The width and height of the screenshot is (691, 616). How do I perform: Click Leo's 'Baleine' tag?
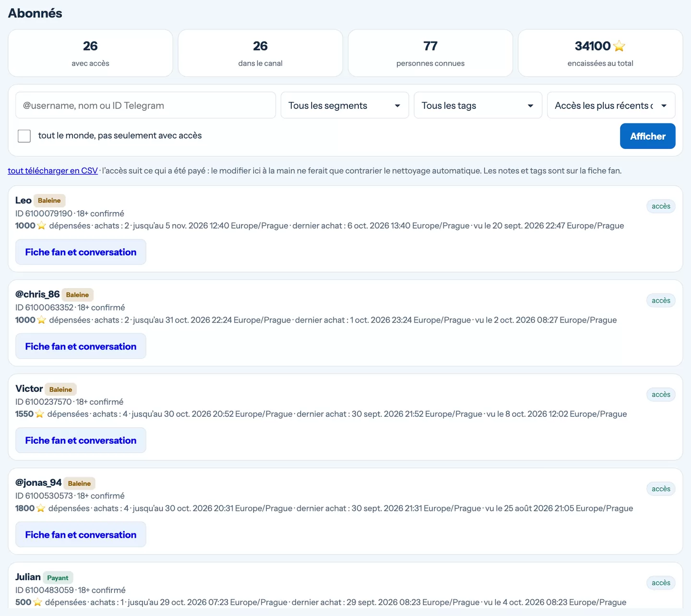(49, 201)
